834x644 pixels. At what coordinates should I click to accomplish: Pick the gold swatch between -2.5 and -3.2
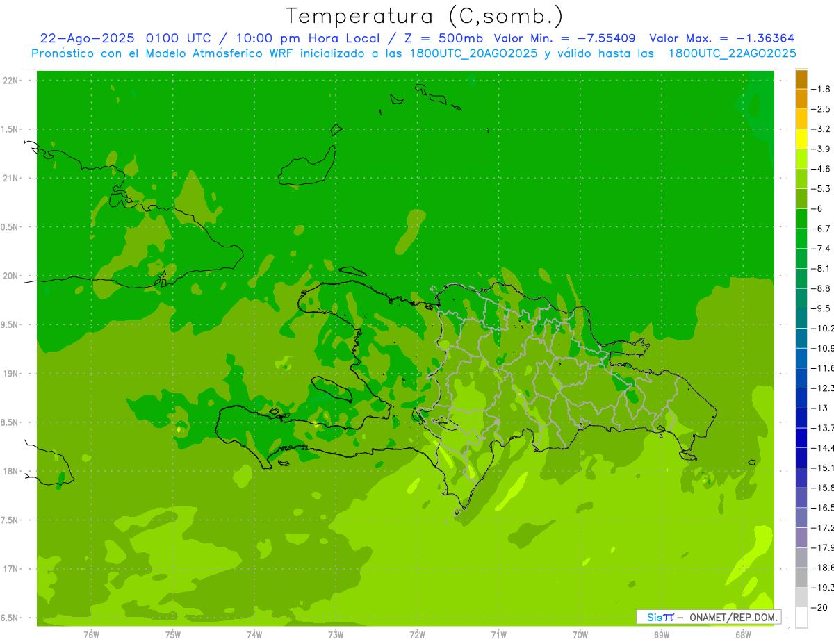[802, 119]
